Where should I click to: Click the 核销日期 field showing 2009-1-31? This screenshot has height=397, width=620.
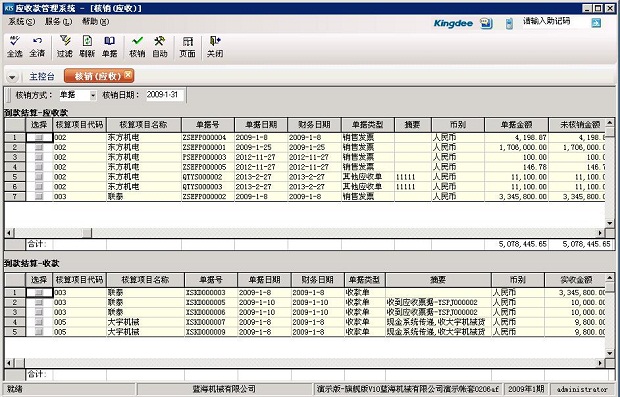click(x=165, y=95)
